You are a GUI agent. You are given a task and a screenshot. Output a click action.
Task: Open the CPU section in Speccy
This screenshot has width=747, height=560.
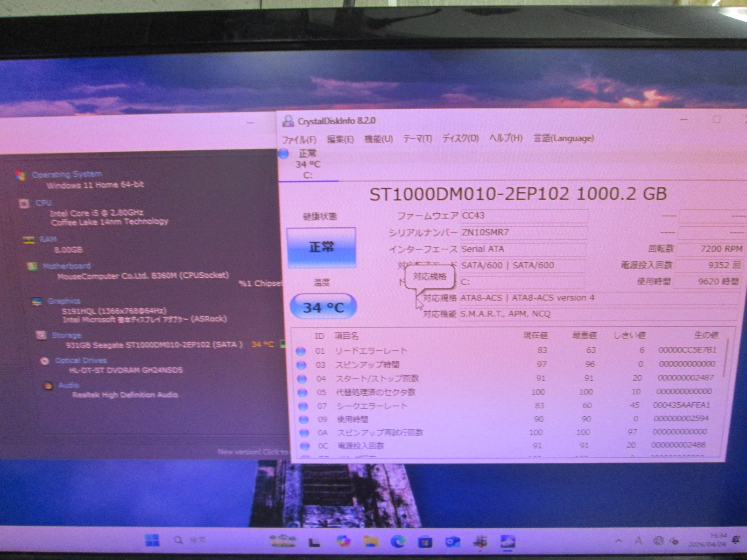(x=43, y=203)
